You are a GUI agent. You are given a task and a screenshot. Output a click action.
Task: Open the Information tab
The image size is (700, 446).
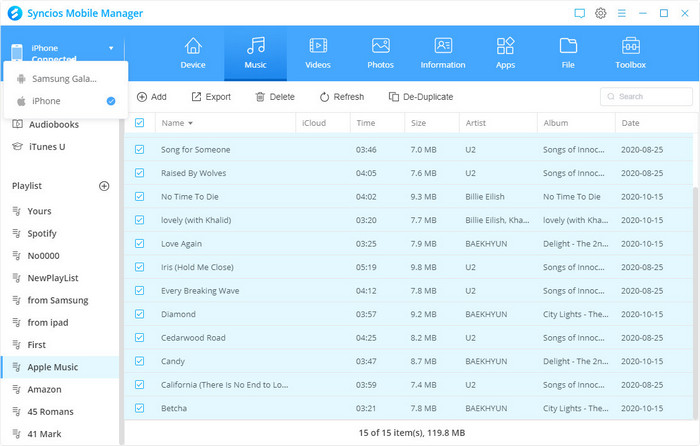tap(443, 53)
